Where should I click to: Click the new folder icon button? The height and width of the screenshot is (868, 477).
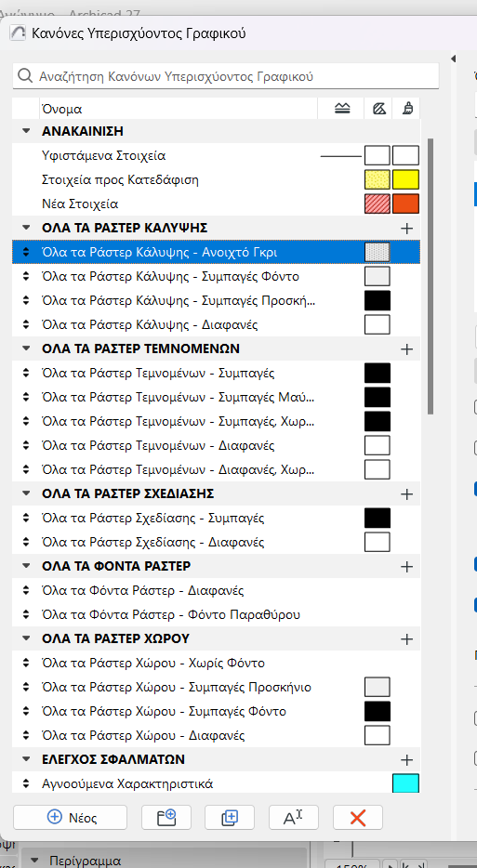click(x=166, y=817)
